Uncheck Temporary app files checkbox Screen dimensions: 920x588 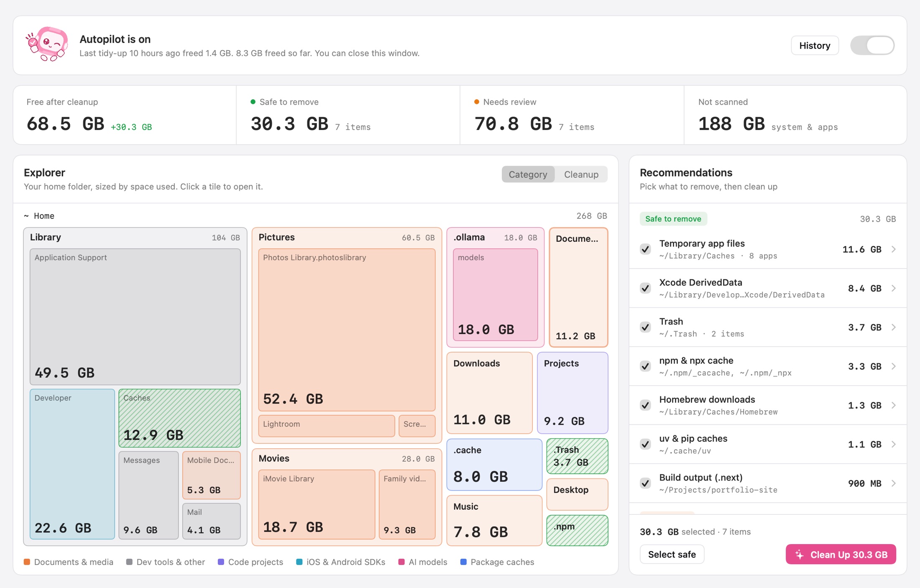click(646, 249)
